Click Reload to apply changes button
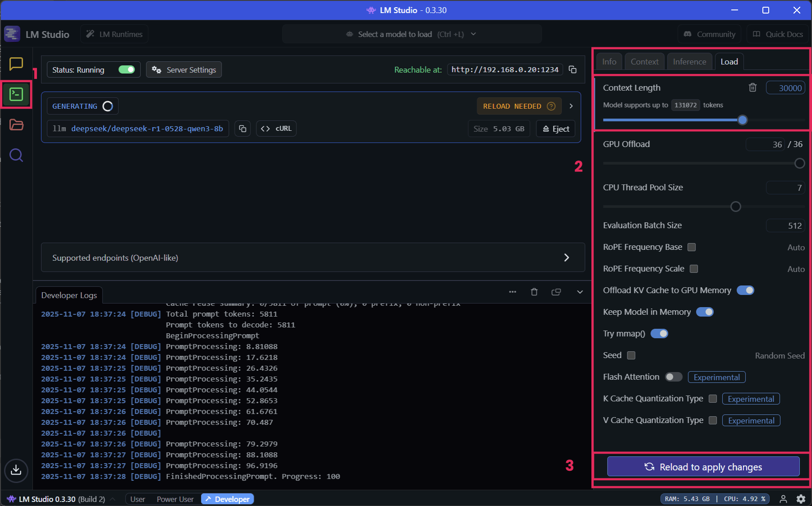812x506 pixels. tap(703, 467)
